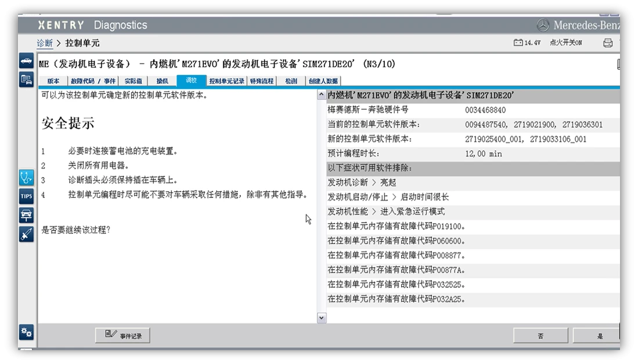The height and width of the screenshot is (364, 638).
Task: Click the 控制单元 breadcrumb text
Action: [82, 43]
